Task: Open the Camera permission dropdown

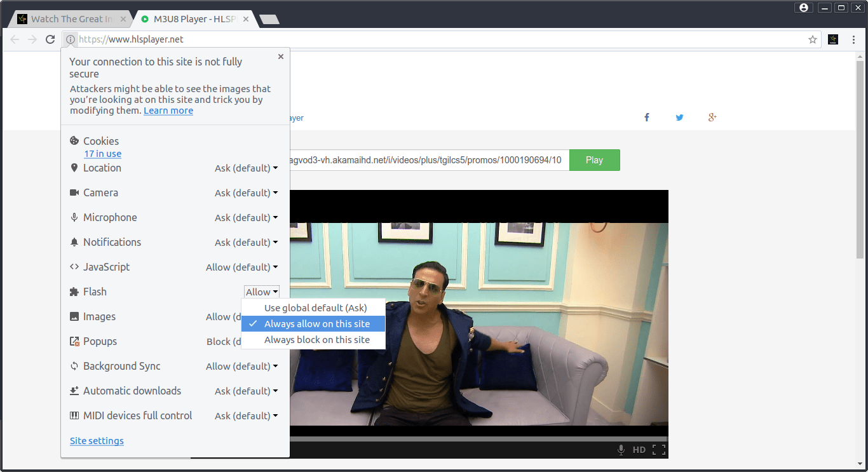Action: (247, 192)
